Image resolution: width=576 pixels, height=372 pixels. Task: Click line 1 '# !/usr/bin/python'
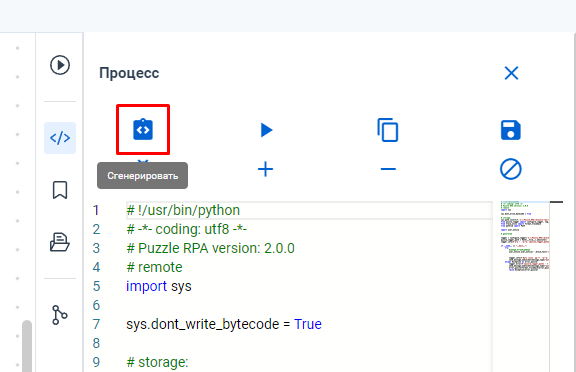(x=183, y=210)
